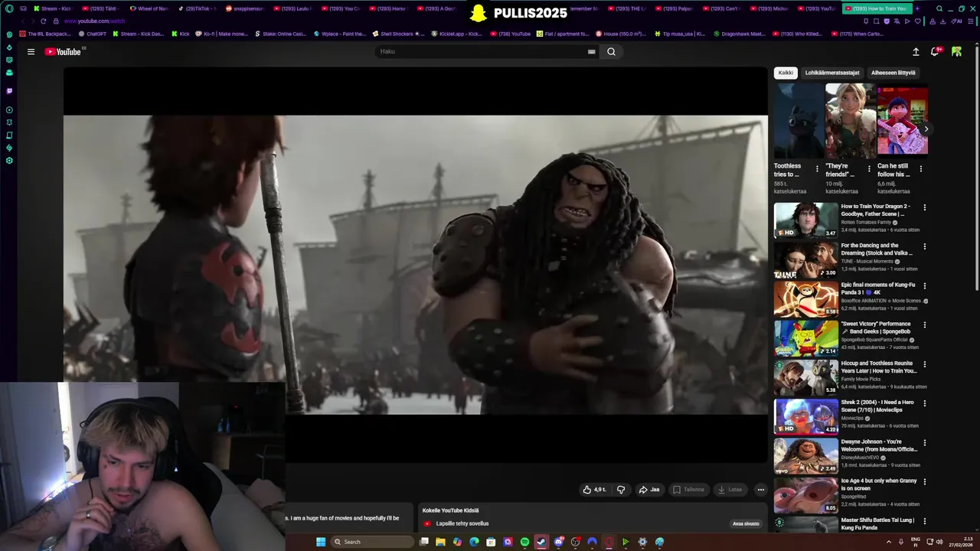Open Steam from the taskbar
Screen dimensions: 980x551
click(541, 542)
